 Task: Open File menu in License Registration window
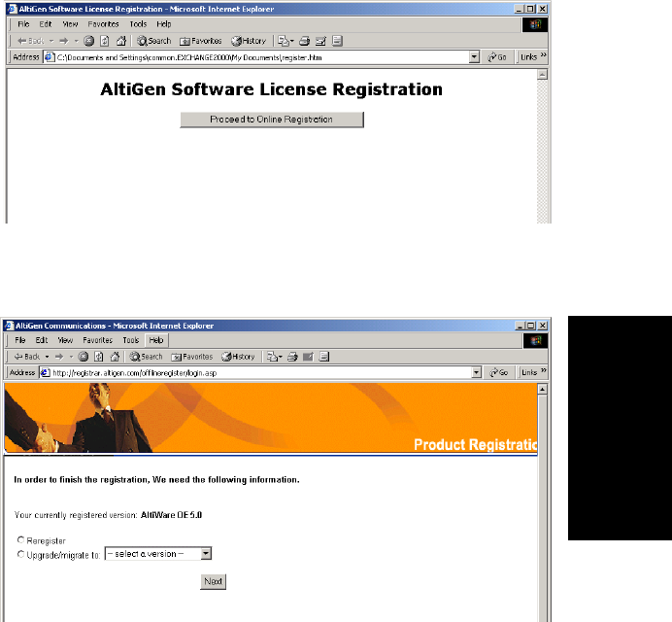(23, 24)
